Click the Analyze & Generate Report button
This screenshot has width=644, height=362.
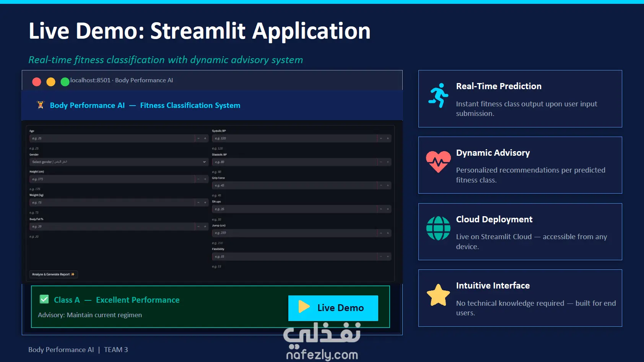(x=54, y=274)
